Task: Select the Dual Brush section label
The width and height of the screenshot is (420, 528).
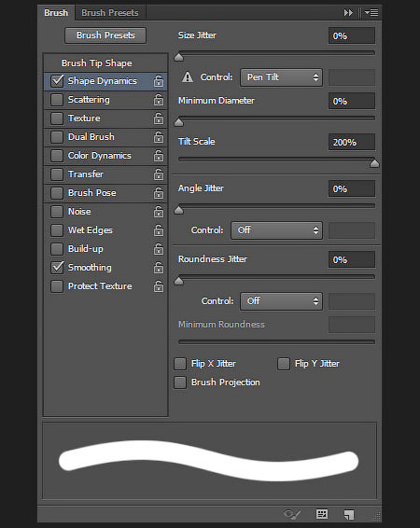Action: point(91,137)
